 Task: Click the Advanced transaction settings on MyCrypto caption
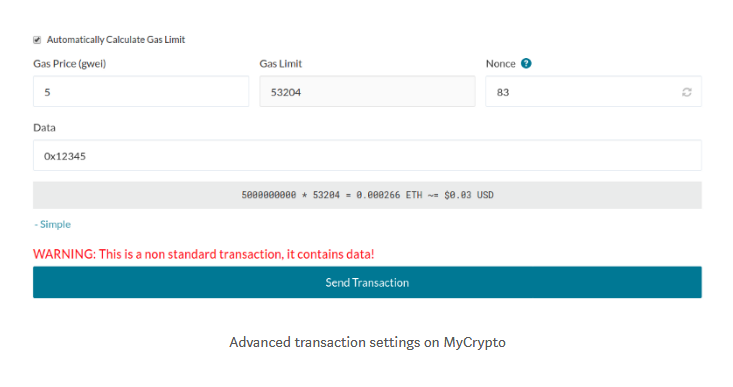click(367, 342)
